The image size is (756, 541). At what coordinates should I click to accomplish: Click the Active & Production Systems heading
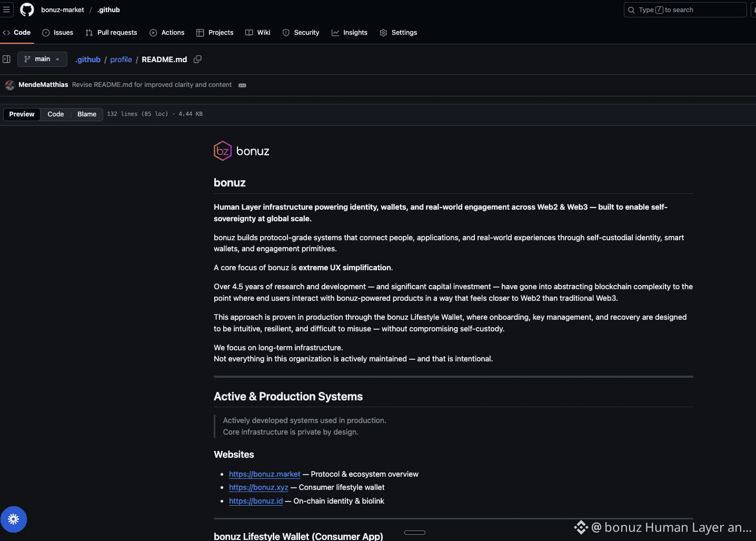[288, 397]
